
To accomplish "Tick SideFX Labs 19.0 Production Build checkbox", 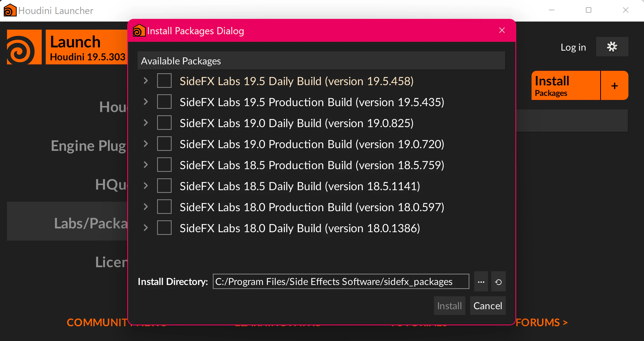I will pyautogui.click(x=164, y=144).
